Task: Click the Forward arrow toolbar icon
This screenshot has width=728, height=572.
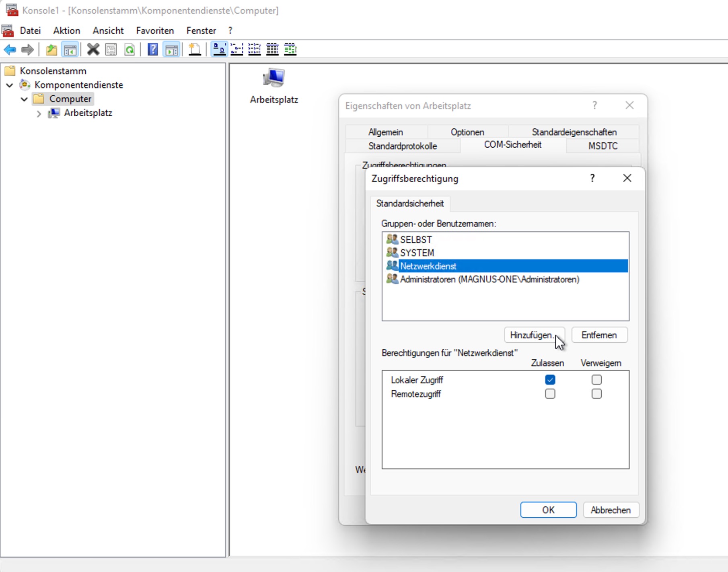Action: [x=27, y=49]
